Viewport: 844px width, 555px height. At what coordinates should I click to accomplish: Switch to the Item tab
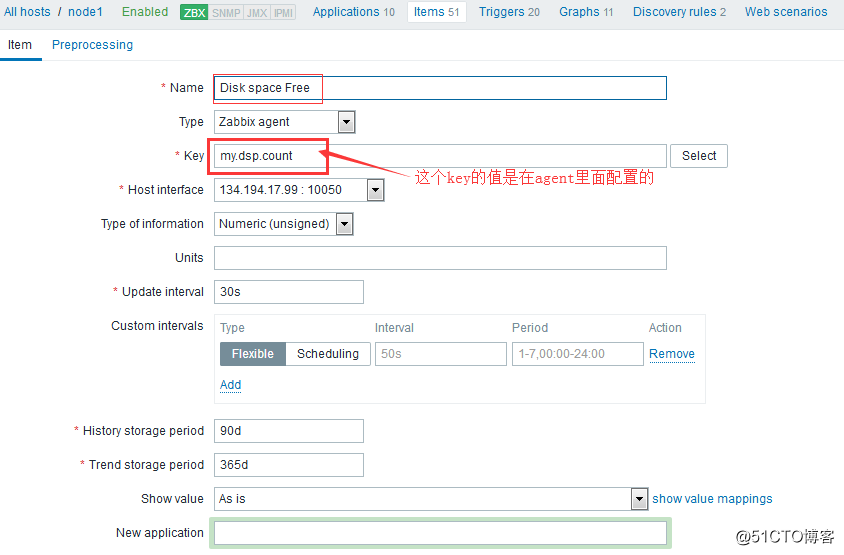(20, 45)
